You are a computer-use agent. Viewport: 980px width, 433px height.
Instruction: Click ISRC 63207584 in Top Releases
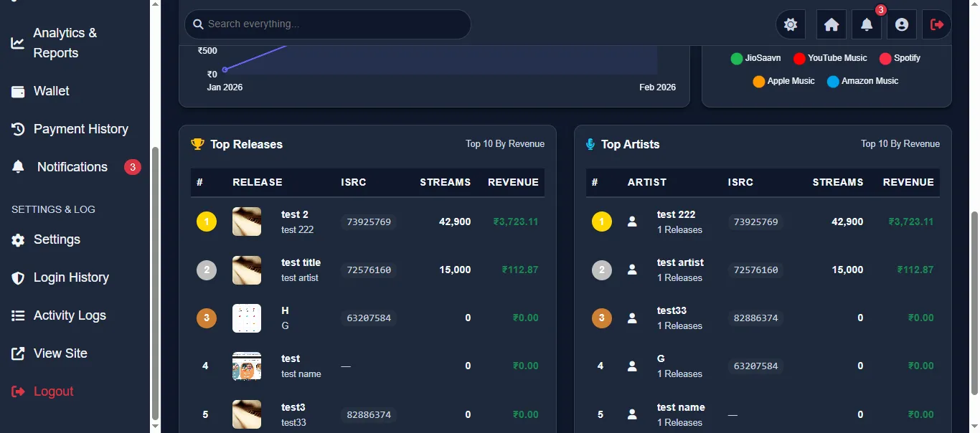point(369,318)
